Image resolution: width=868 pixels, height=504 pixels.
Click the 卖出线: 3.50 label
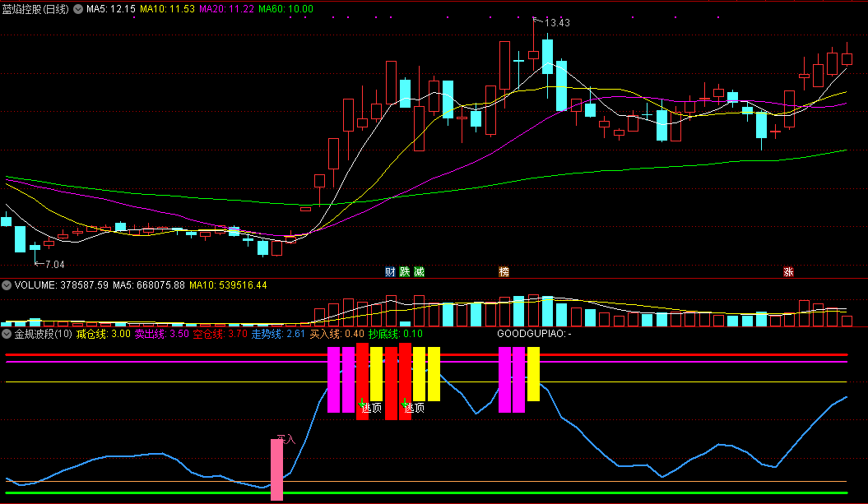(x=161, y=334)
